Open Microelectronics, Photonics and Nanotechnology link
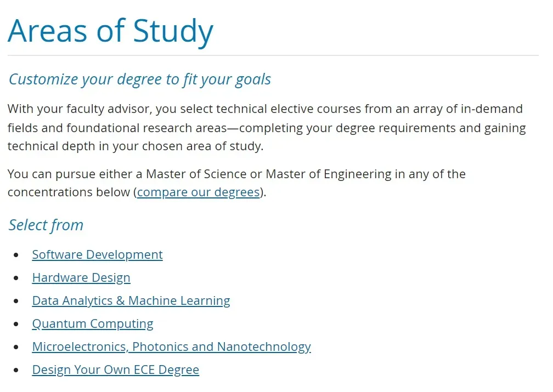Image resolution: width=553 pixels, height=392 pixels. [171, 347]
